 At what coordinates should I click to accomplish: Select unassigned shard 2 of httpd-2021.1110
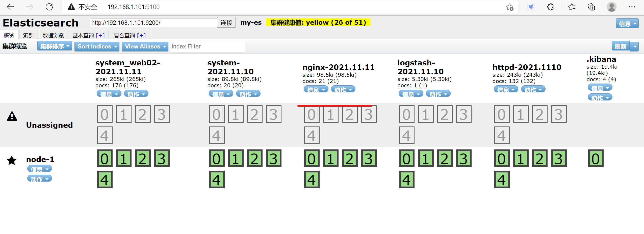540,114
